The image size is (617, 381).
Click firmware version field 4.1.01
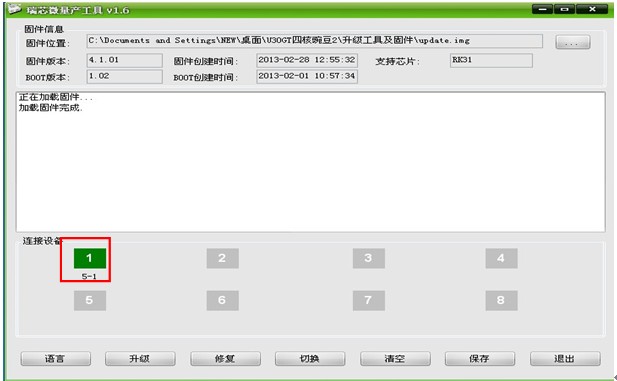124,60
